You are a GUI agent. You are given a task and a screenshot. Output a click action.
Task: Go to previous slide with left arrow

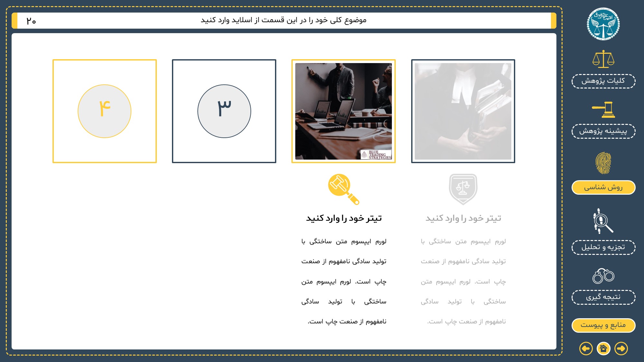point(586,348)
